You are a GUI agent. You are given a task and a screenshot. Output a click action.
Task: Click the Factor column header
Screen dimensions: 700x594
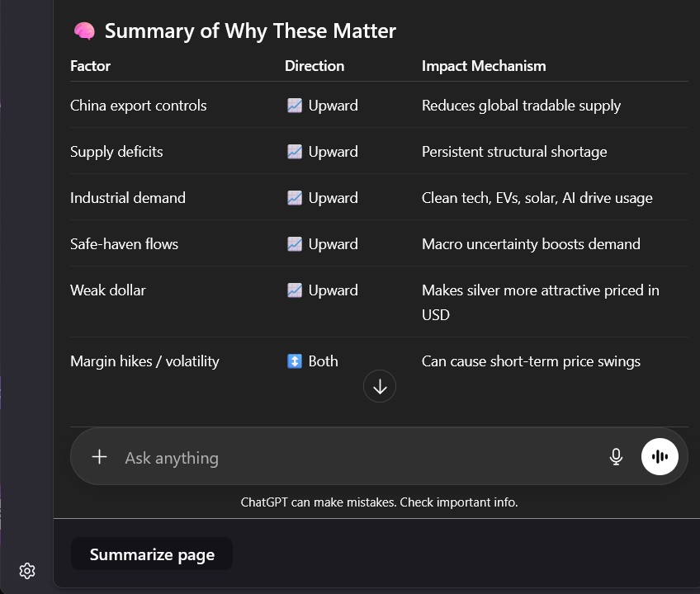click(x=90, y=66)
